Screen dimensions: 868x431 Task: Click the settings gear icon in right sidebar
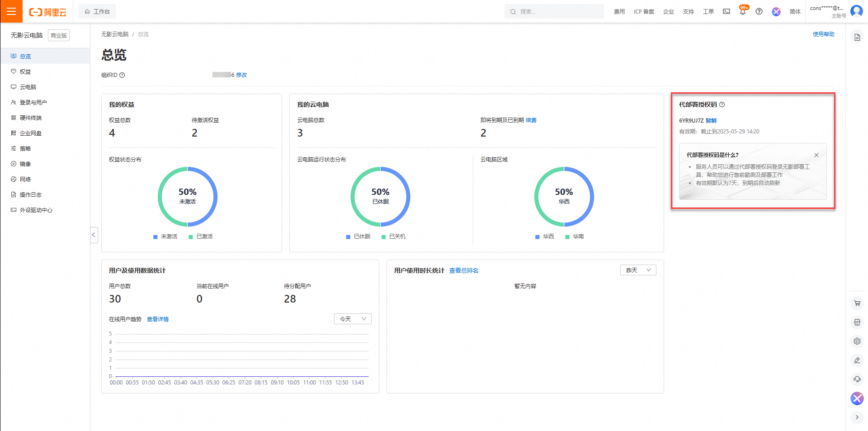[x=857, y=341]
